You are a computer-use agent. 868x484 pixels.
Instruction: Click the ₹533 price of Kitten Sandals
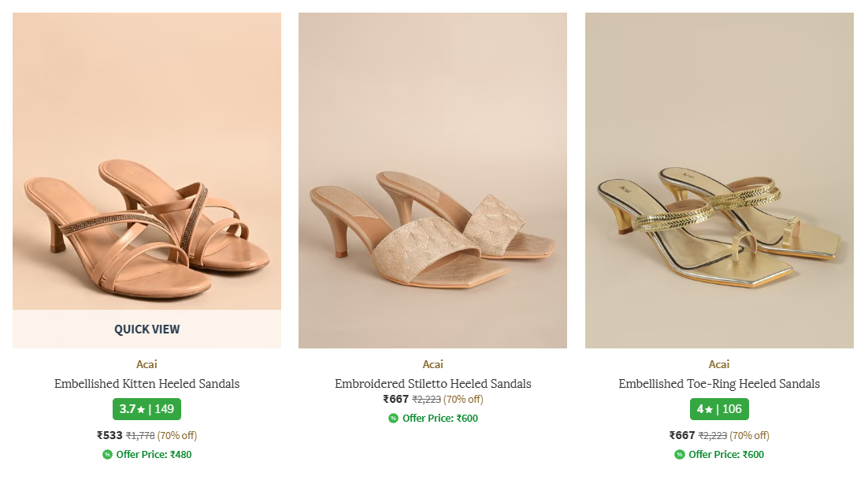point(109,435)
